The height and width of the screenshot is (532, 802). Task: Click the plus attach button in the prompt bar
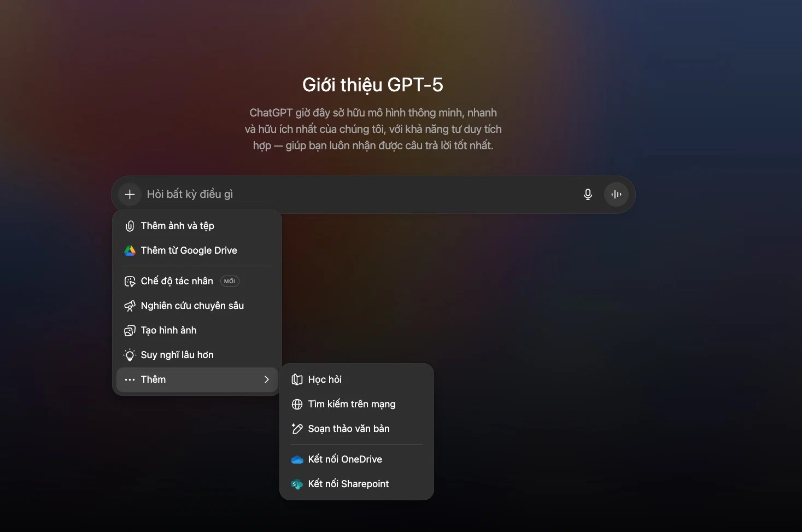(130, 194)
